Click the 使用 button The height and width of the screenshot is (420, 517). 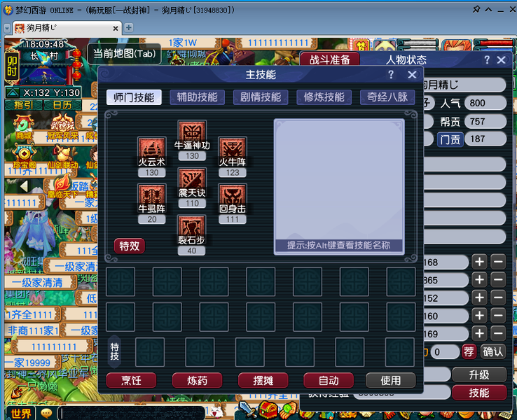[x=391, y=381]
